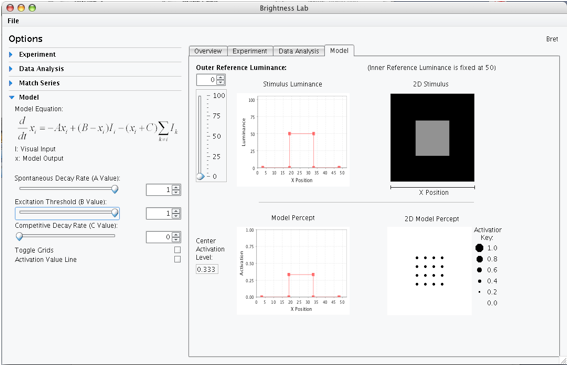Decrease the B Value with stepper arrow
Viewport: 568px width, 365px height.
click(176, 216)
